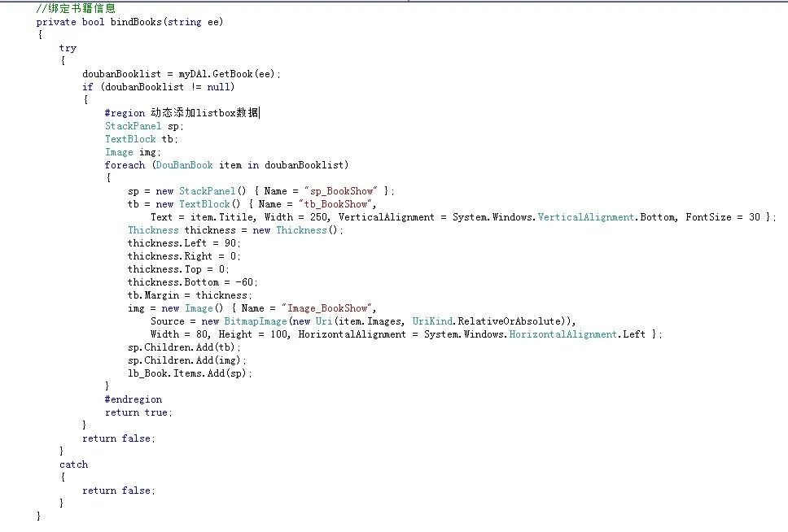Click "FontSize = 30" at line end
This screenshot has width=788, height=532.
[723, 217]
